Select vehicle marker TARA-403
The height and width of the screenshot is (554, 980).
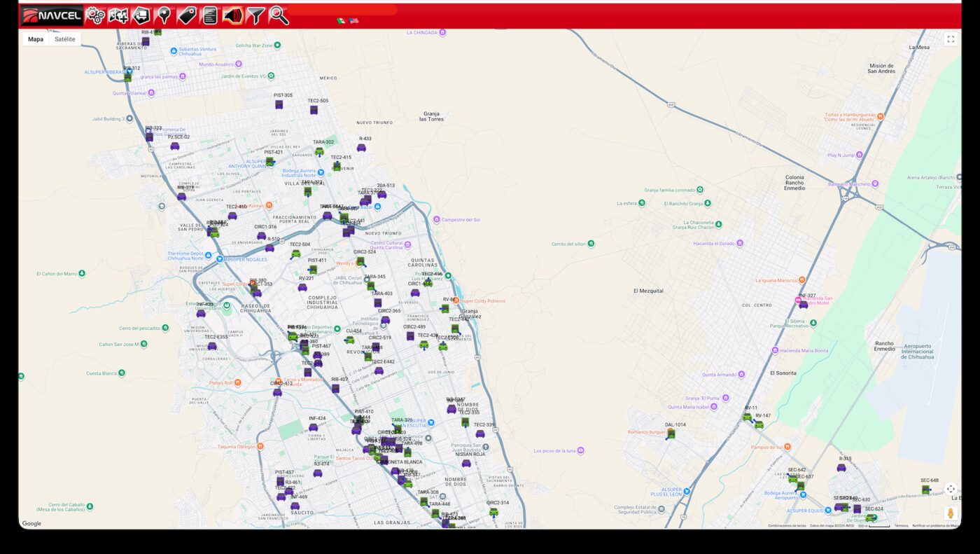click(x=378, y=303)
